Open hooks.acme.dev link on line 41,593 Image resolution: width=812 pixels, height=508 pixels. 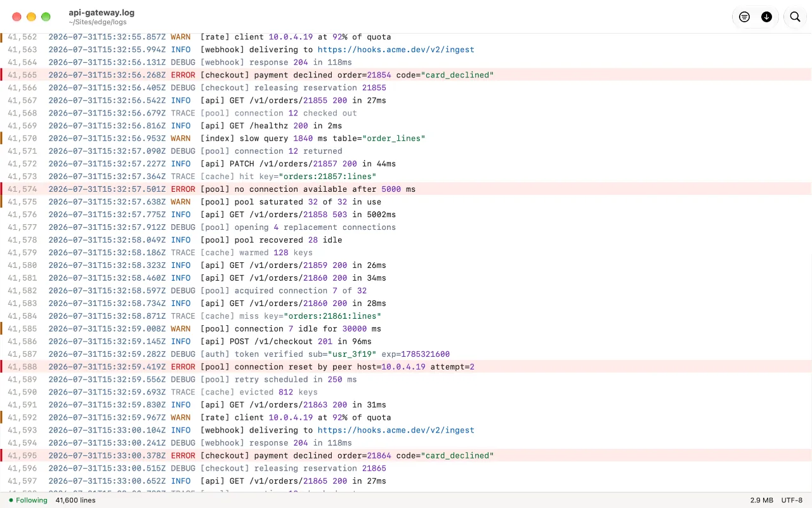click(396, 430)
